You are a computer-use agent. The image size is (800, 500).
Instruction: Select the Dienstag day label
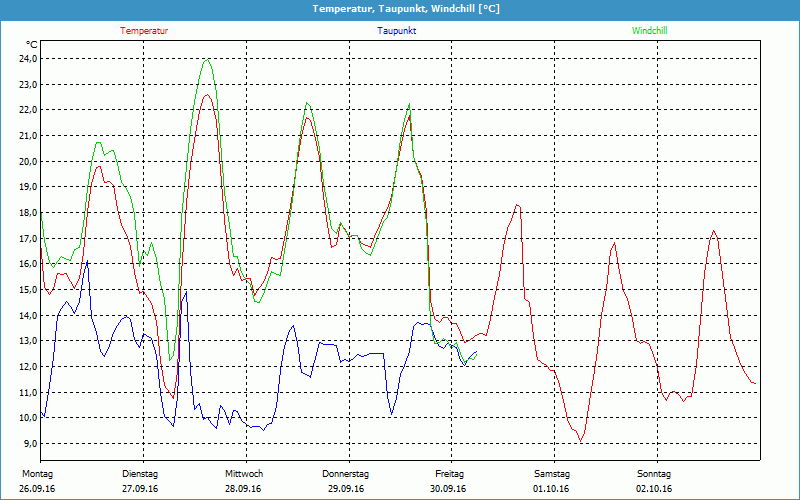coord(140,474)
